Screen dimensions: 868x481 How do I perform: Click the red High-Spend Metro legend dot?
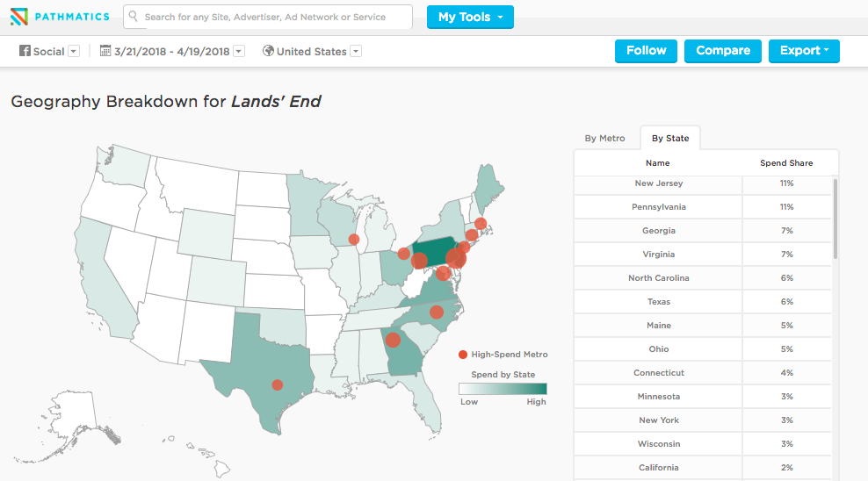[463, 355]
